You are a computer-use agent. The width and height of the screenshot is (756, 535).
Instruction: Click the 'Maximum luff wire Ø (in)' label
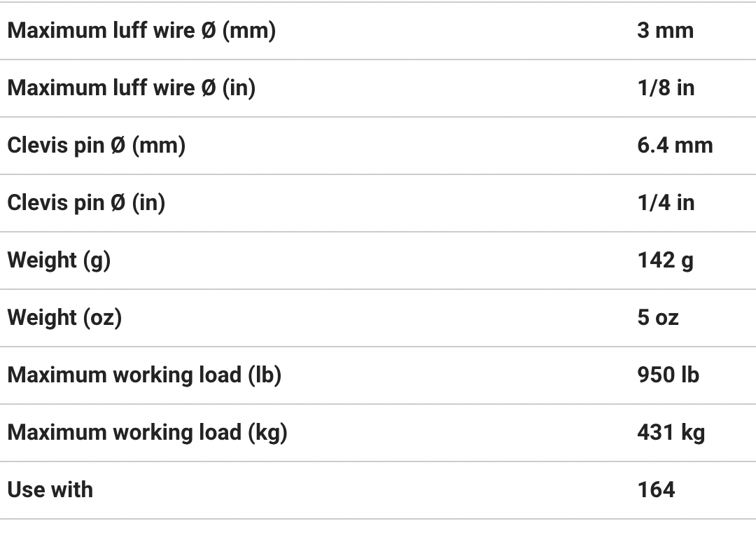[131, 88]
